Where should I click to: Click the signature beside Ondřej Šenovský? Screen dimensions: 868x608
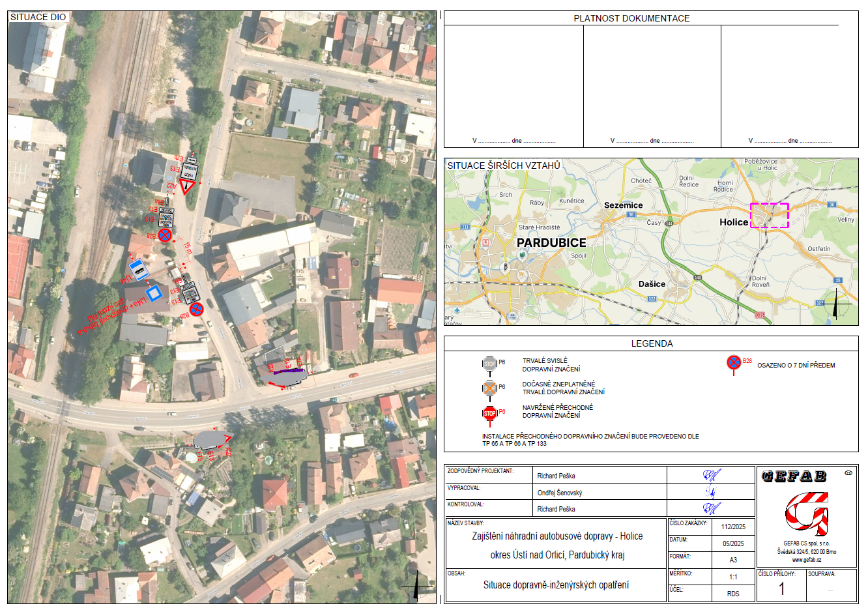[x=710, y=492]
